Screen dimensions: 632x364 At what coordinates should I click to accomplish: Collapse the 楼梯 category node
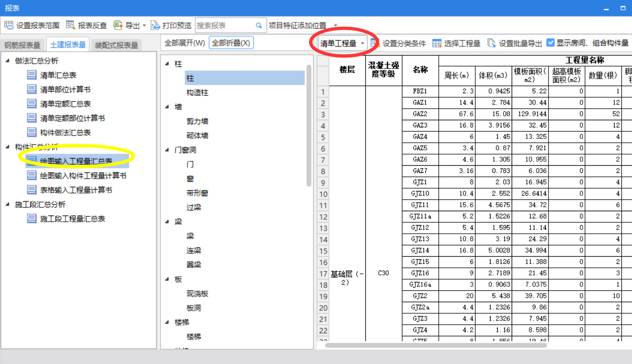(167, 322)
